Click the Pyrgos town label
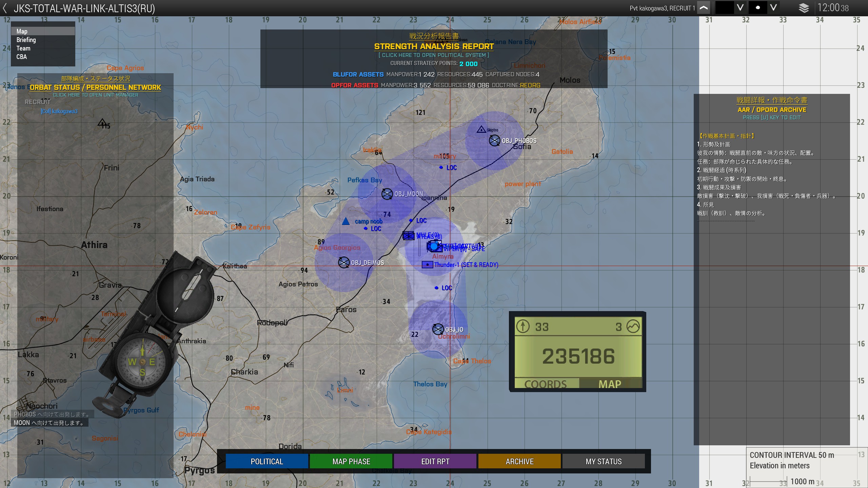The image size is (868, 488). (x=199, y=471)
